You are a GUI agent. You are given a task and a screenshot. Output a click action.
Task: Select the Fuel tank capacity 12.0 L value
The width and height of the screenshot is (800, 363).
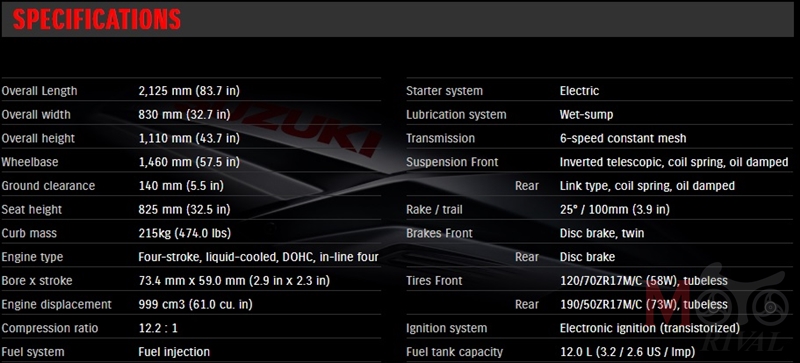tap(628, 352)
